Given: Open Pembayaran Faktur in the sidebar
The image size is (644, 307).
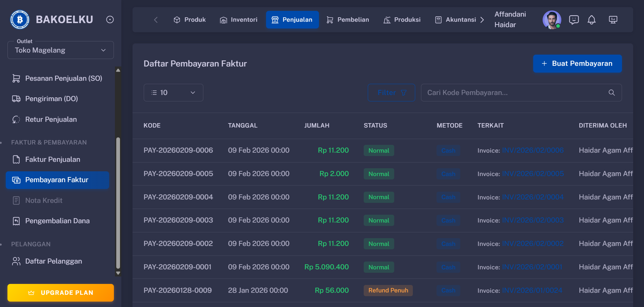Looking at the screenshot, I should click(x=57, y=180).
